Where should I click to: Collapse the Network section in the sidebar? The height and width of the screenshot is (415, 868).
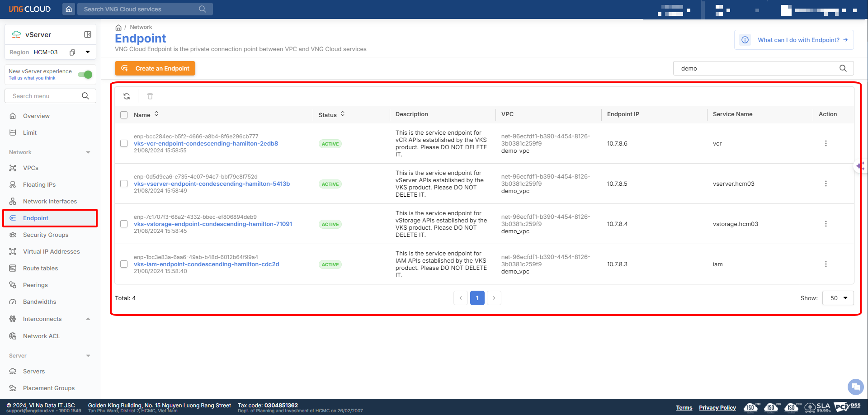click(x=88, y=152)
